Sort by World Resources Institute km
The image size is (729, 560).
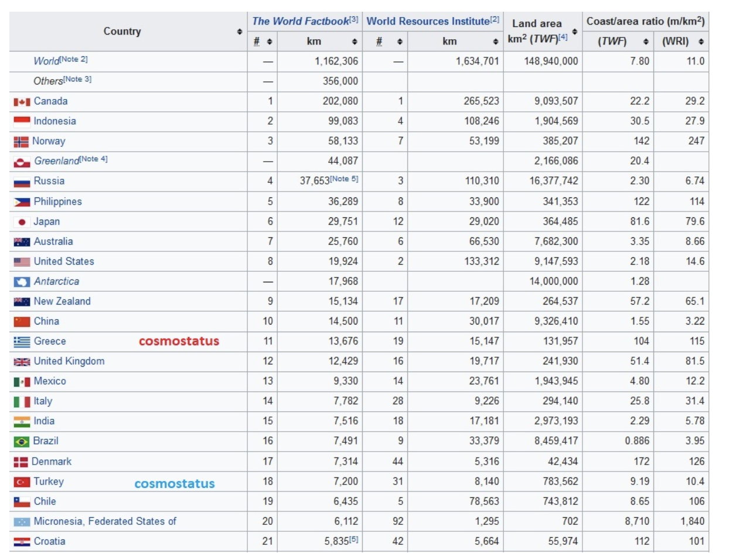coord(495,42)
